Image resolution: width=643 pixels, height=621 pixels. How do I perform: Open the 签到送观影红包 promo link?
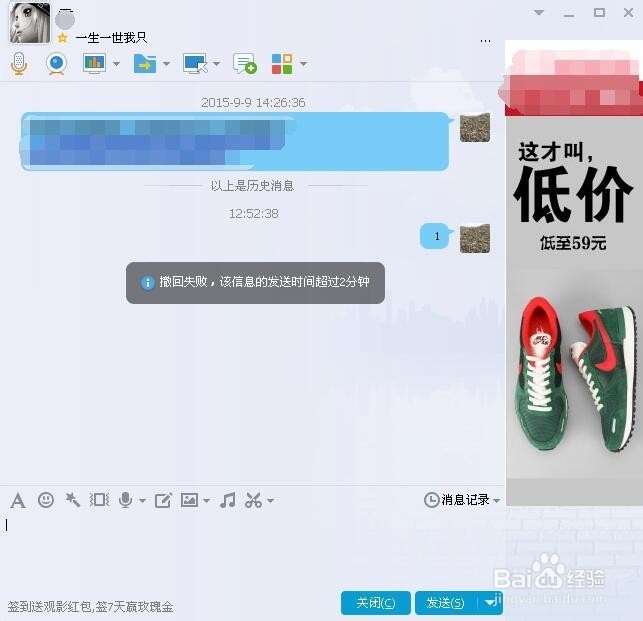click(x=90, y=607)
